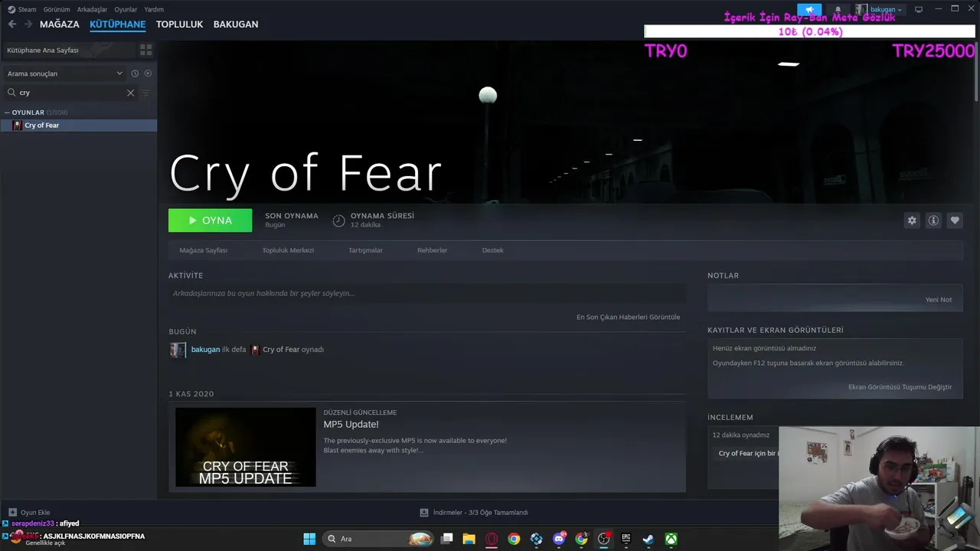Switch library to grid collections view
Viewport: 980px width, 551px height.
145,50
